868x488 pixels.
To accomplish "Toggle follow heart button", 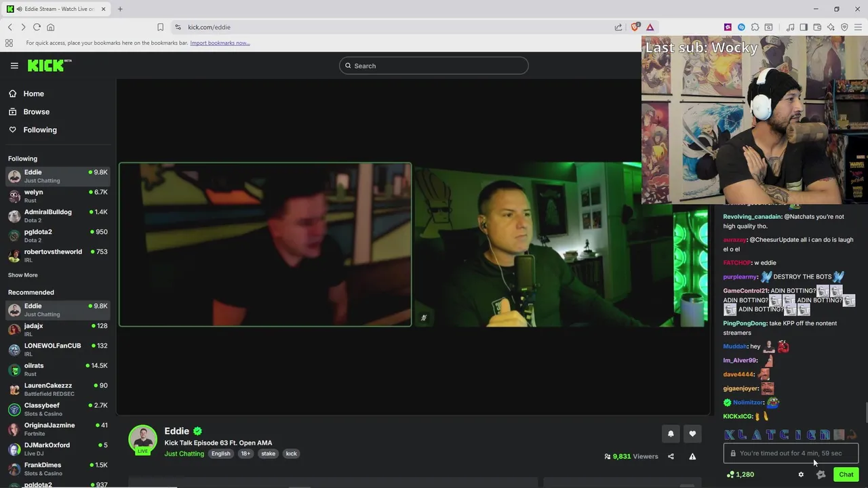I will [692, 434].
